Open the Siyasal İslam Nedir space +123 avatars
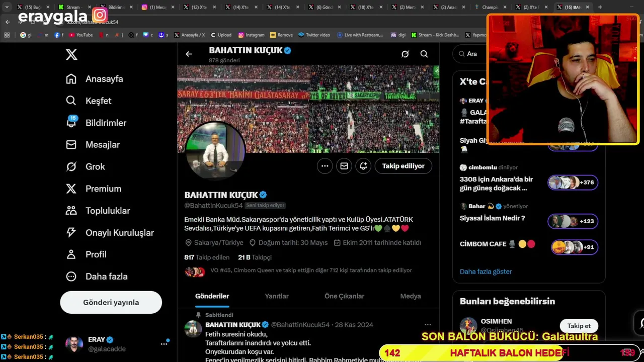 573,221
